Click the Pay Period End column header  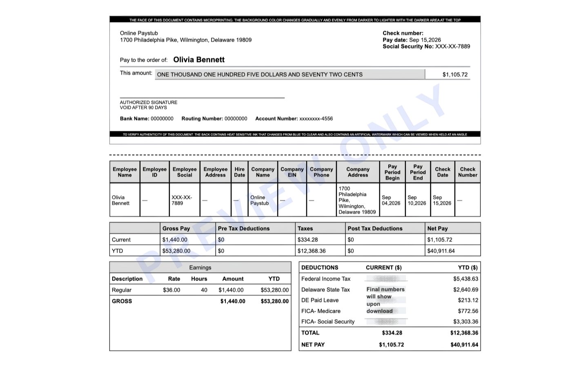click(418, 172)
